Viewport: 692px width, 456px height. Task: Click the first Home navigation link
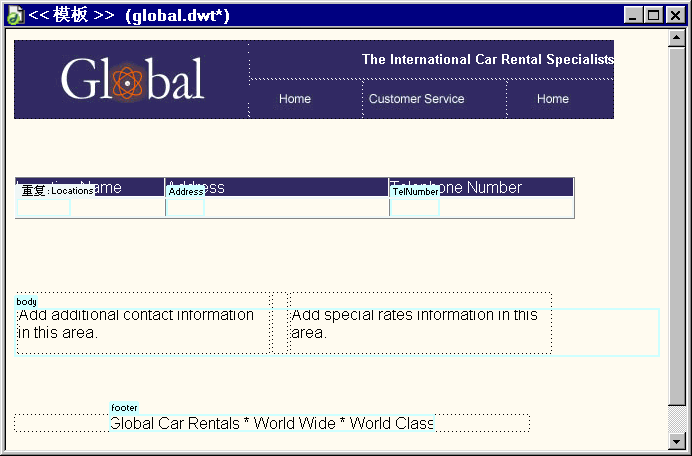click(x=295, y=98)
